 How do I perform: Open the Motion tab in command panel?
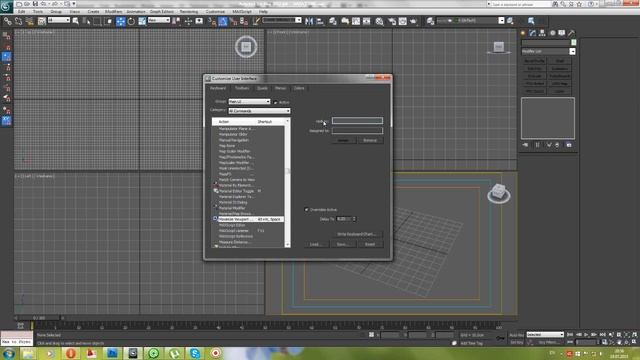552,33
